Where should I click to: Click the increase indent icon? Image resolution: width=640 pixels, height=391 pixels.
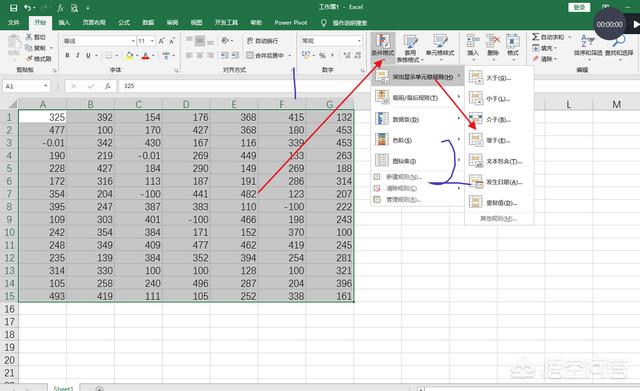coord(236,55)
